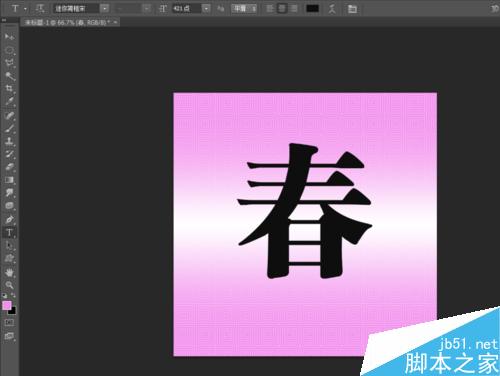This screenshot has height=376, width=500.
Task: Align text left
Action: pos(270,9)
